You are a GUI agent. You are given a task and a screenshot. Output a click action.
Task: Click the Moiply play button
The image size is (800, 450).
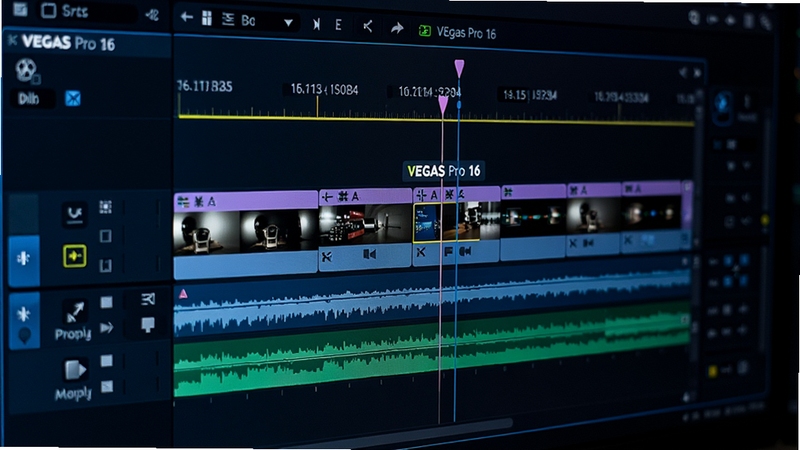tap(75, 370)
